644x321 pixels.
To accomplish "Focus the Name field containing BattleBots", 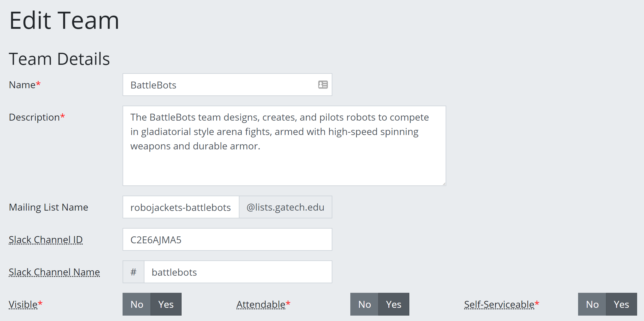I will click(227, 85).
